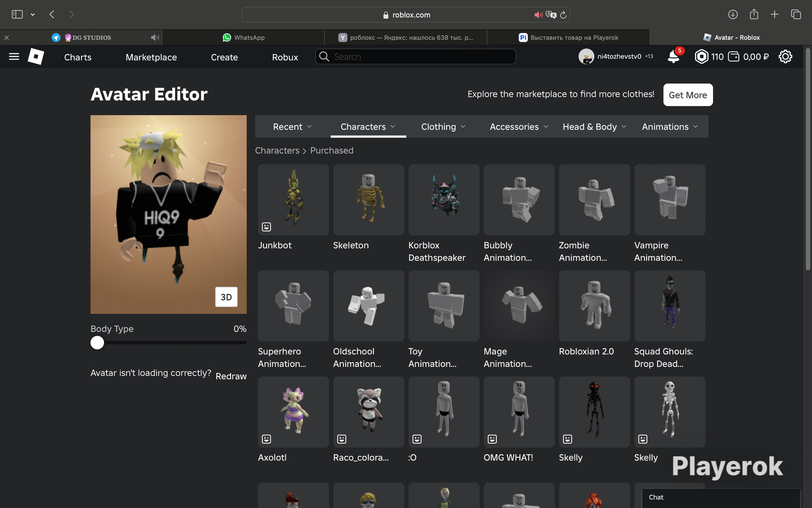Open the Robux nav item
Viewport: 812px width, 508px height.
(285, 57)
